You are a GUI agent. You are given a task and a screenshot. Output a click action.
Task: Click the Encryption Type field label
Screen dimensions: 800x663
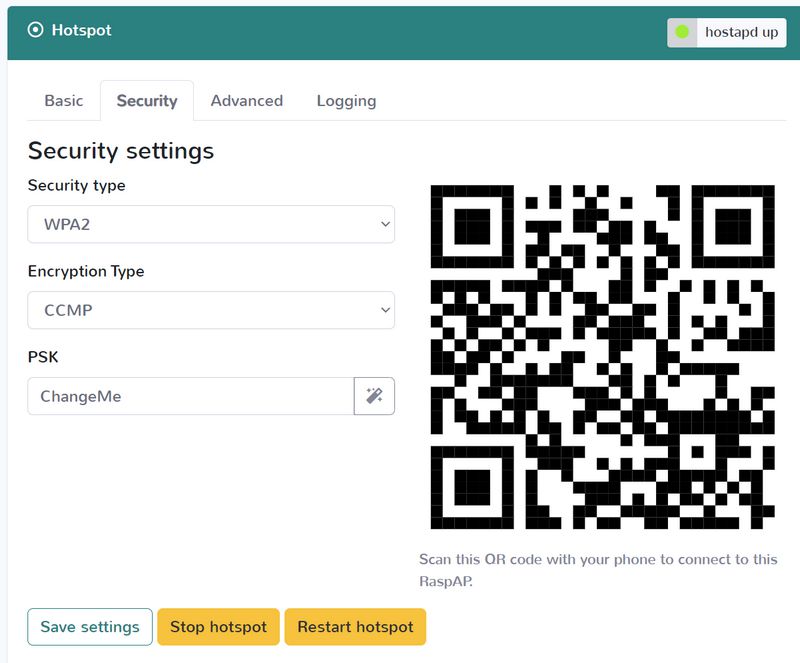pyautogui.click(x=86, y=271)
